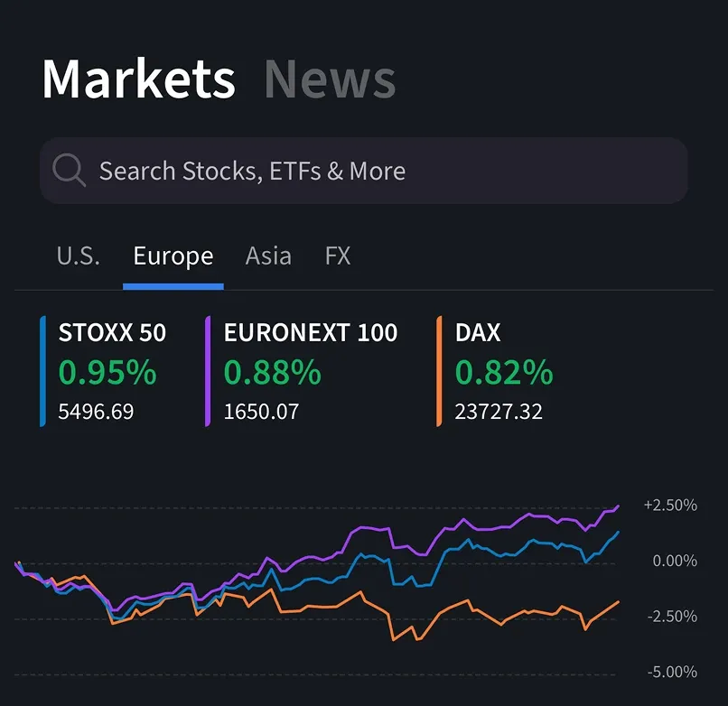Open the EURONEXT 100 index name
The height and width of the screenshot is (706, 728).
pos(311,332)
